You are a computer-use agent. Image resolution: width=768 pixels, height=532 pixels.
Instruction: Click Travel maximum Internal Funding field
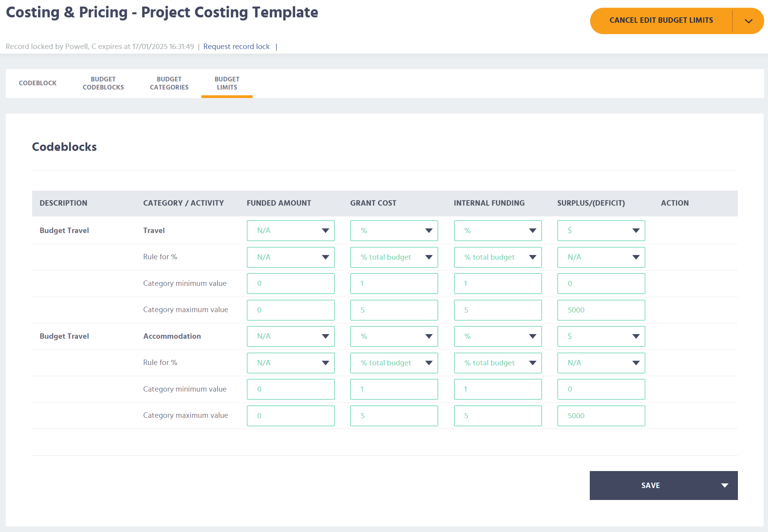pos(498,310)
